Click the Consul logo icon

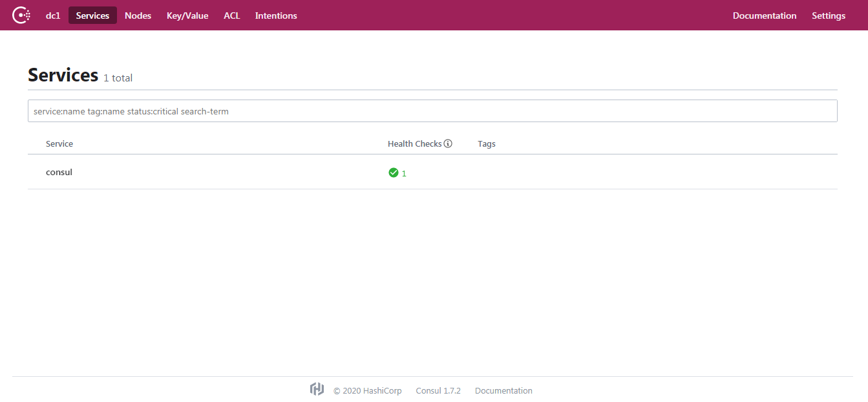click(x=21, y=16)
